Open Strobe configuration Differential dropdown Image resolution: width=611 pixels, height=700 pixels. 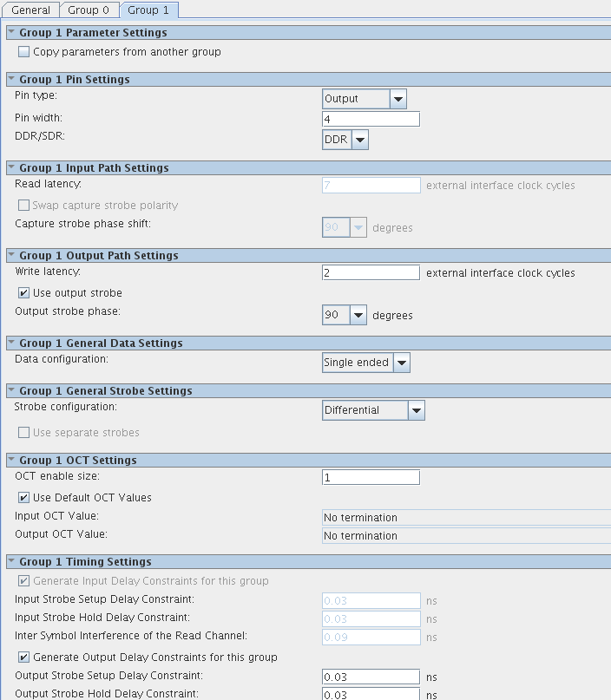click(416, 410)
